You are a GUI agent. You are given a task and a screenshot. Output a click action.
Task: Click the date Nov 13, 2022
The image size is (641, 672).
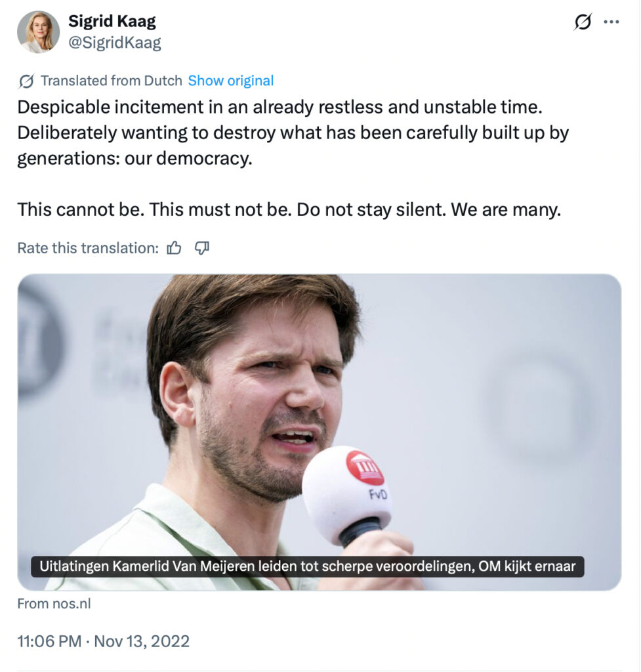[142, 641]
